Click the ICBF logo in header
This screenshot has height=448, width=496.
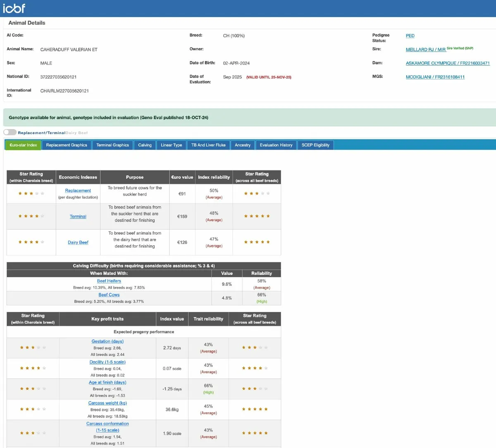(x=14, y=8)
